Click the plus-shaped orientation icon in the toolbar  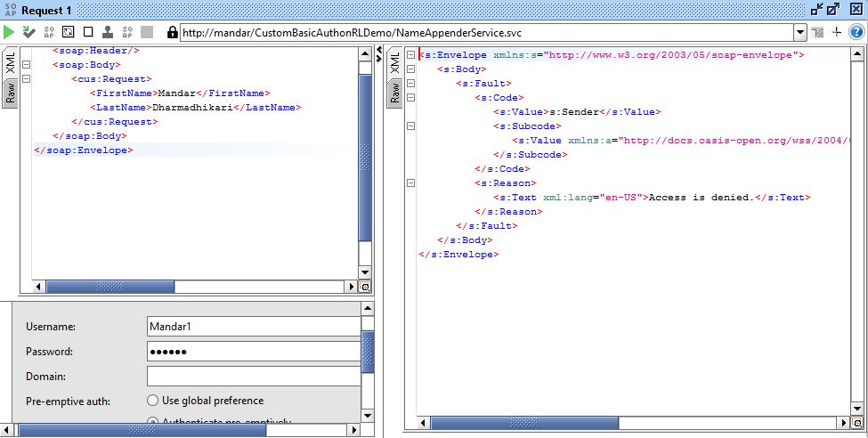(x=837, y=33)
